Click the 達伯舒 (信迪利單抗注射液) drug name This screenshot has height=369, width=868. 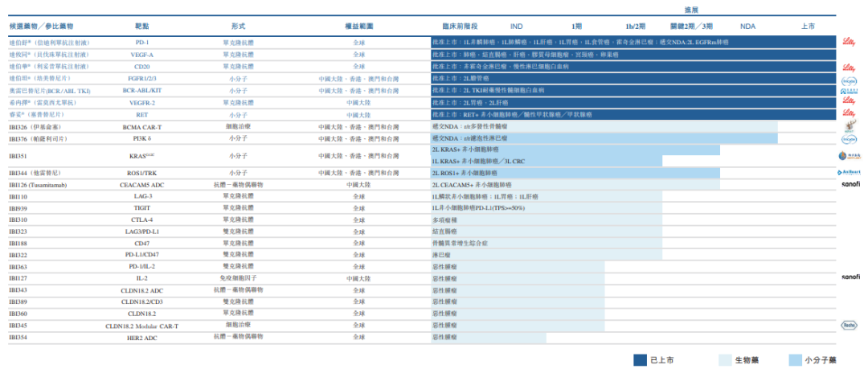pos(49,42)
